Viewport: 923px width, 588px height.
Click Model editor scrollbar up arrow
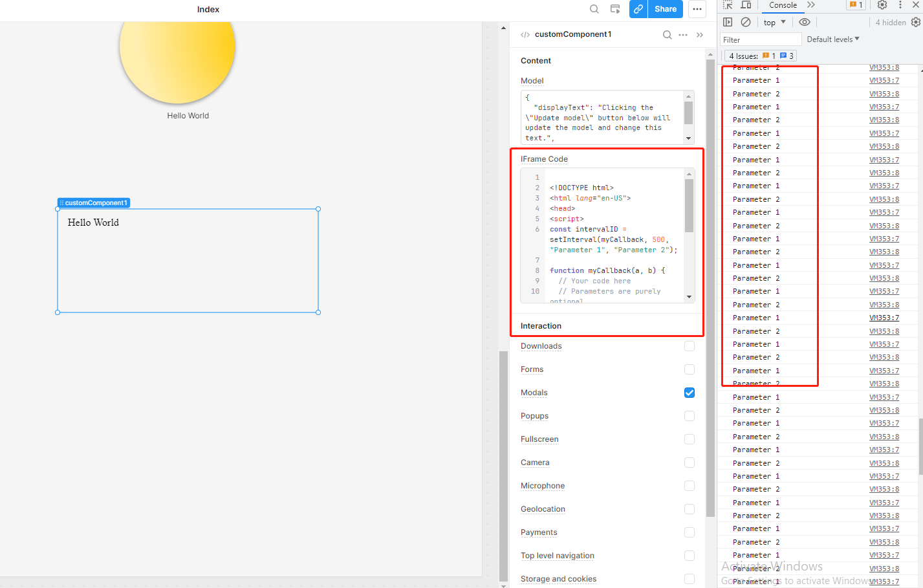coord(688,96)
